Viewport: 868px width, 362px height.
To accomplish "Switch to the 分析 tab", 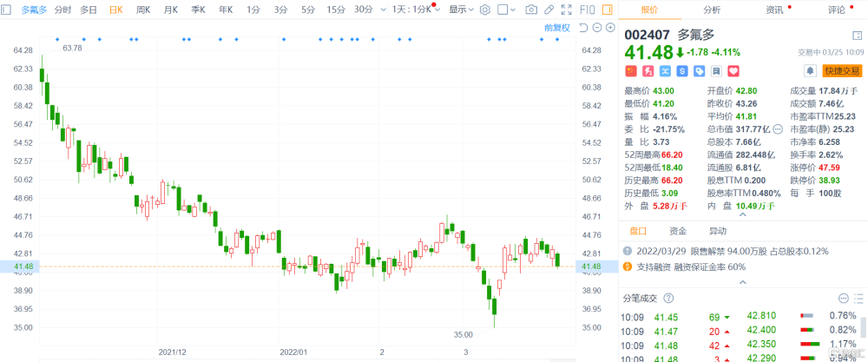I will point(712,10).
